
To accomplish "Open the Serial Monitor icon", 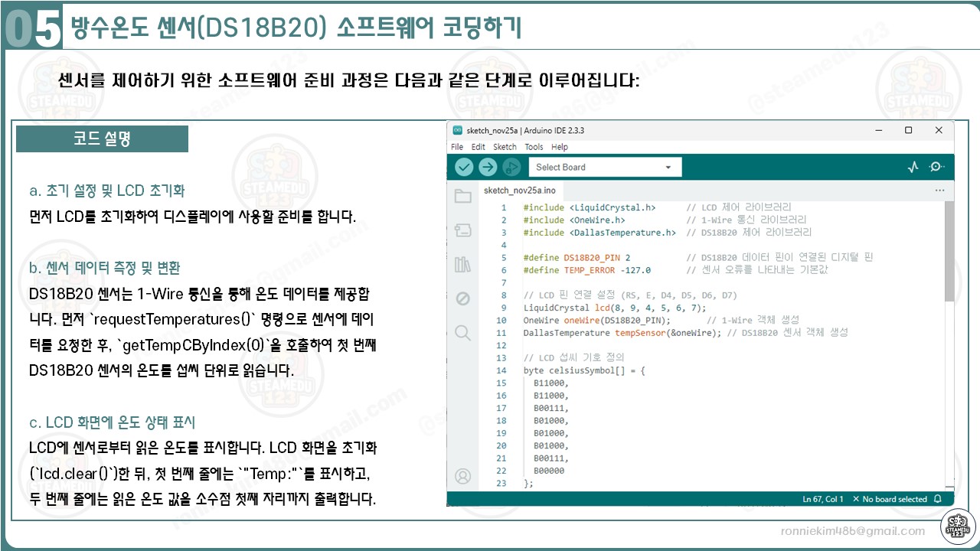I will click(x=936, y=167).
